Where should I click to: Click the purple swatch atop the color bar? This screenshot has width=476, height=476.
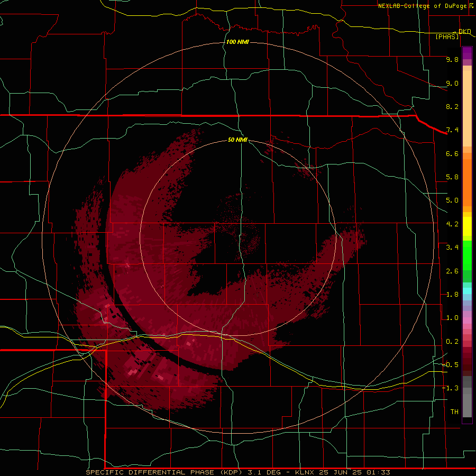click(x=467, y=53)
